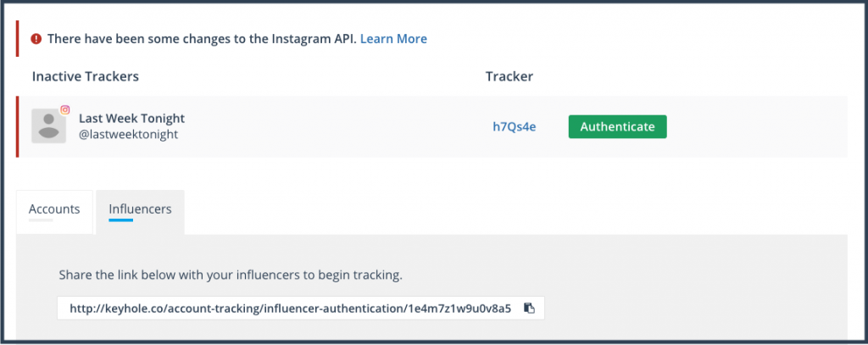This screenshot has width=868, height=345.
Task: Click the Last Week Tonight account name
Action: pyautogui.click(x=131, y=119)
